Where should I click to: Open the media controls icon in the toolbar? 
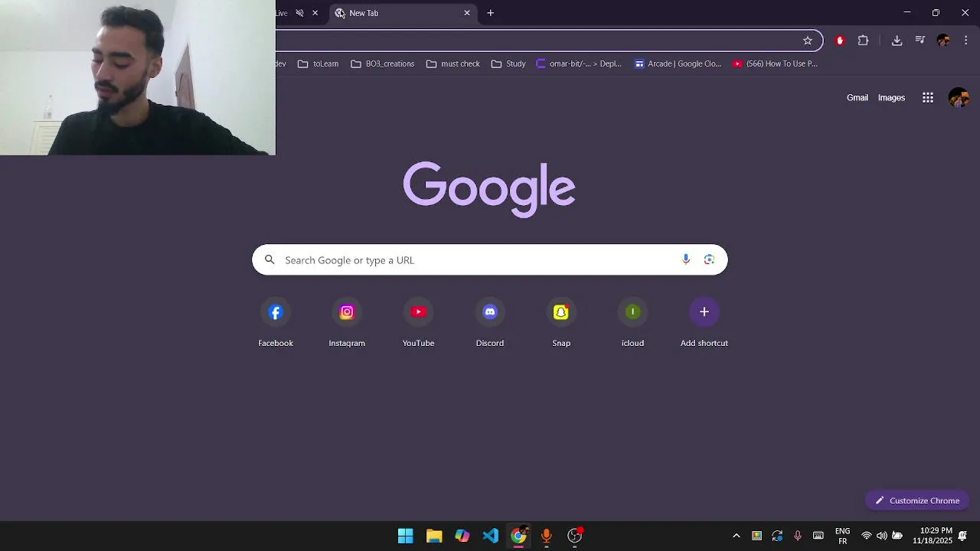[x=920, y=41]
